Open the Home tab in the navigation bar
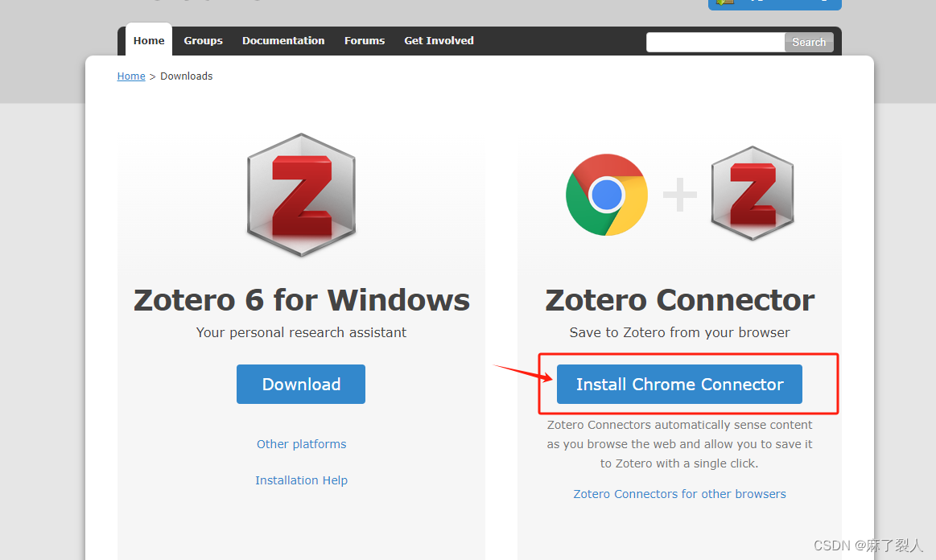The height and width of the screenshot is (560, 936). (149, 40)
